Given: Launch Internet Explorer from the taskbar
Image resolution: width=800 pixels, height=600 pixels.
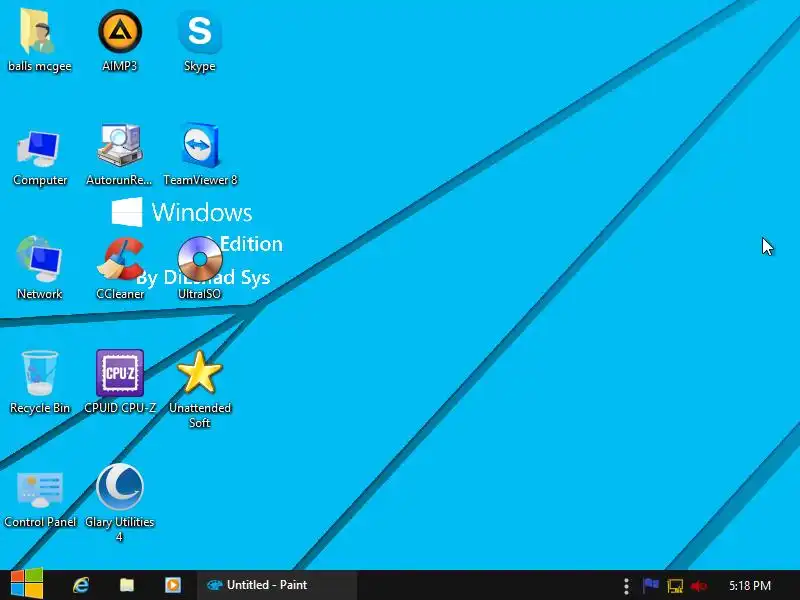Looking at the screenshot, I should 81,585.
